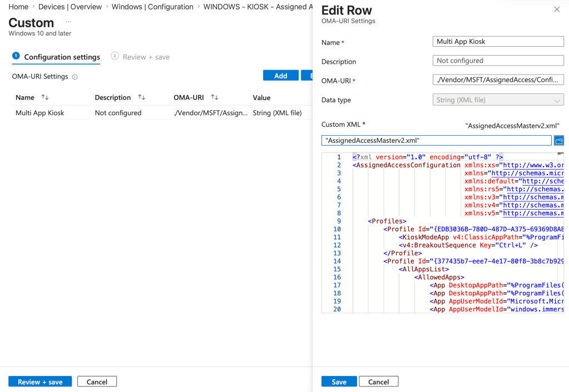Go to Home in the breadcrumb
Viewport: 569px width, 392px height.
coord(18,7)
